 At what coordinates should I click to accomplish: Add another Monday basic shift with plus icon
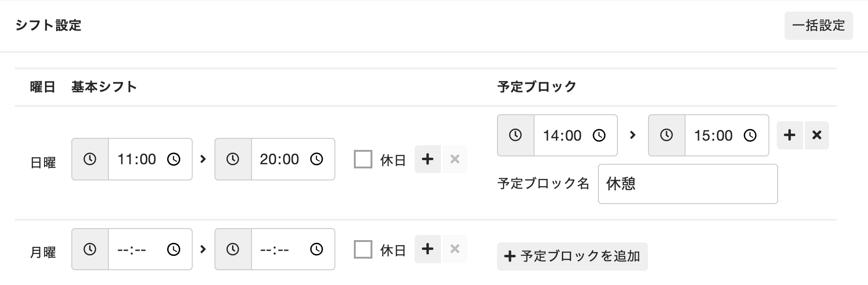(x=428, y=249)
